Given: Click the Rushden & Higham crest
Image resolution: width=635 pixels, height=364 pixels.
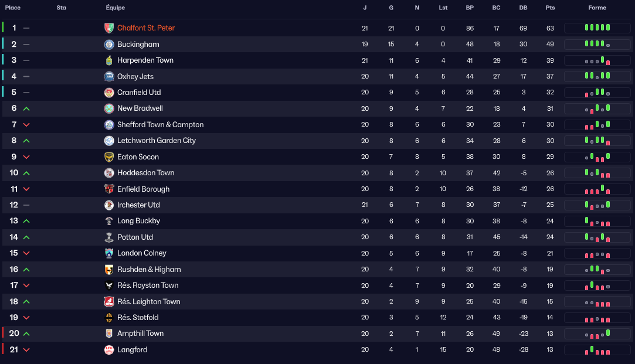Looking at the screenshot, I should [108, 270].
